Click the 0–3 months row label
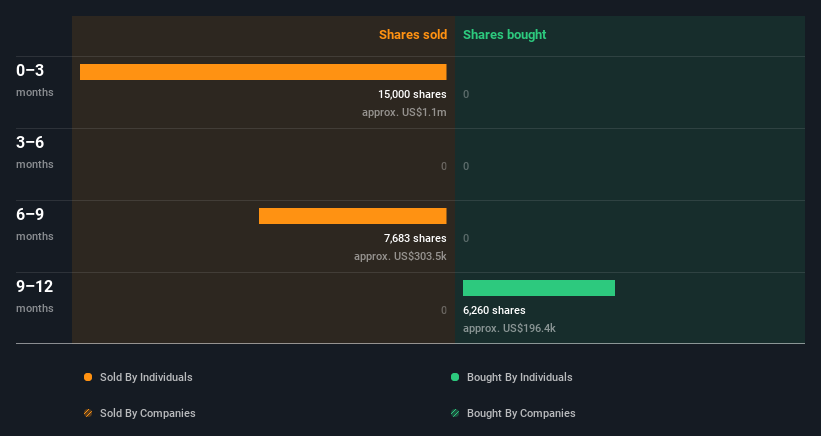 (x=35, y=80)
